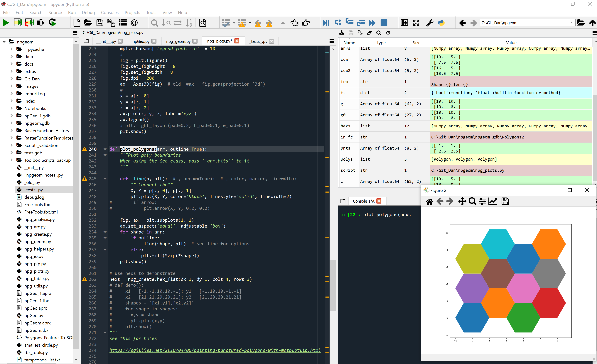Click Re-run last script icon
The image size is (597, 364).
[x=53, y=23]
